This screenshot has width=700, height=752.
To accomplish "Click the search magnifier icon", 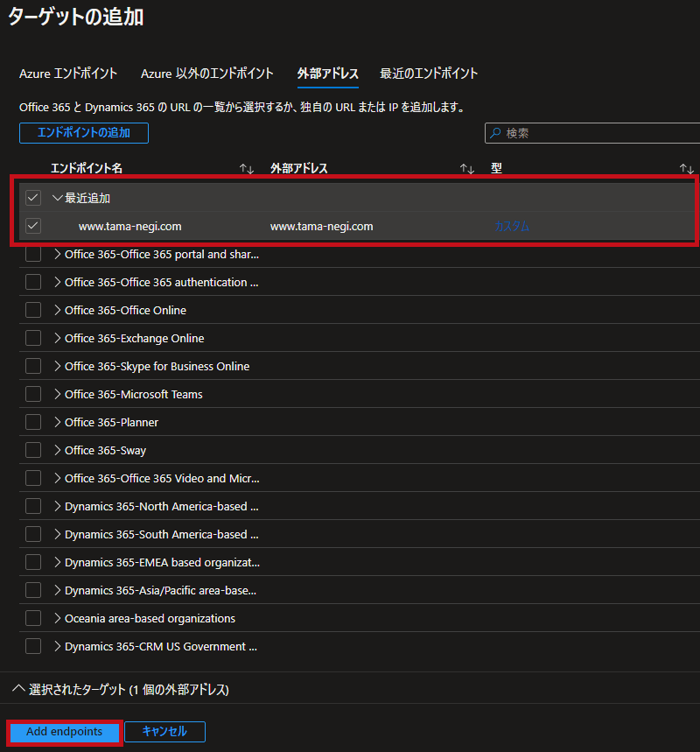I will (x=495, y=133).
